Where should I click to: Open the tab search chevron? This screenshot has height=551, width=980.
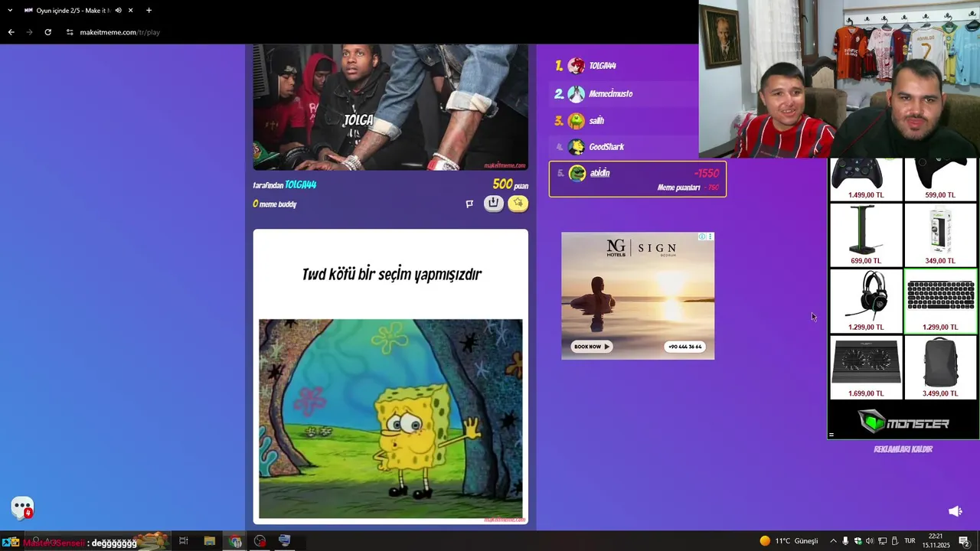10,11
